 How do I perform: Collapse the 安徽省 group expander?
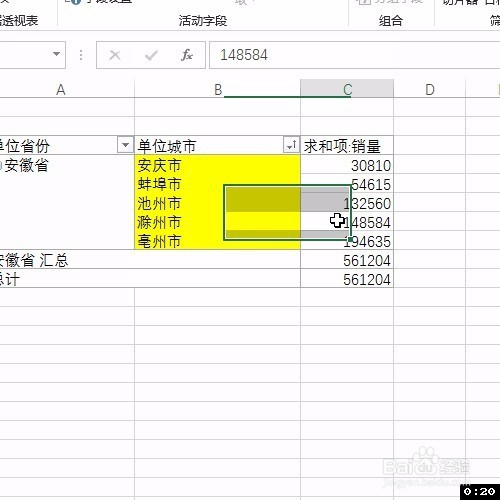[1, 166]
